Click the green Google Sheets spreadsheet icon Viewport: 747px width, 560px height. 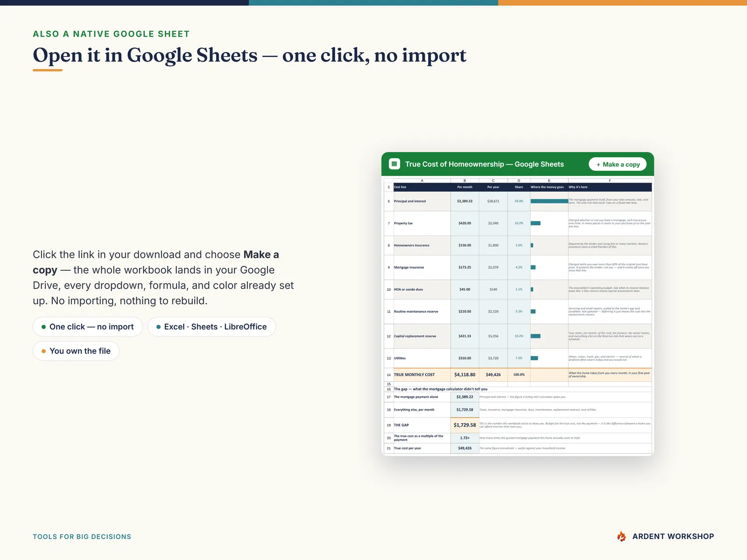(395, 164)
